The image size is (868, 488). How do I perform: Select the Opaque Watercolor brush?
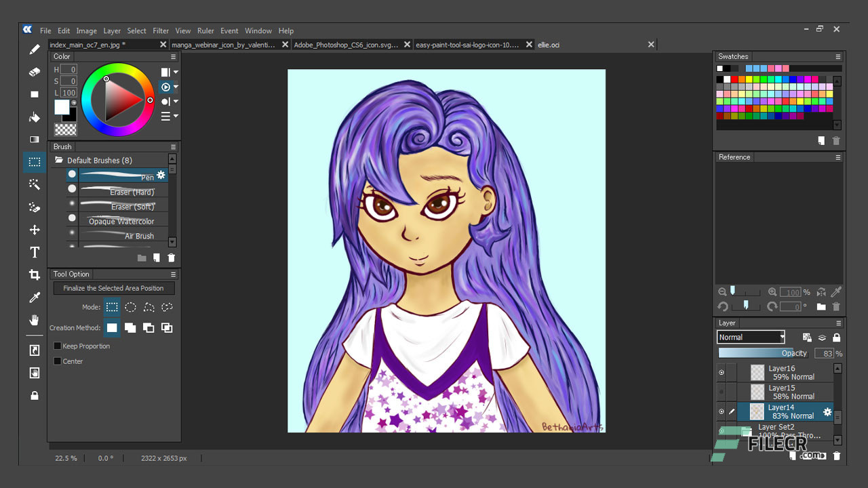[121, 221]
